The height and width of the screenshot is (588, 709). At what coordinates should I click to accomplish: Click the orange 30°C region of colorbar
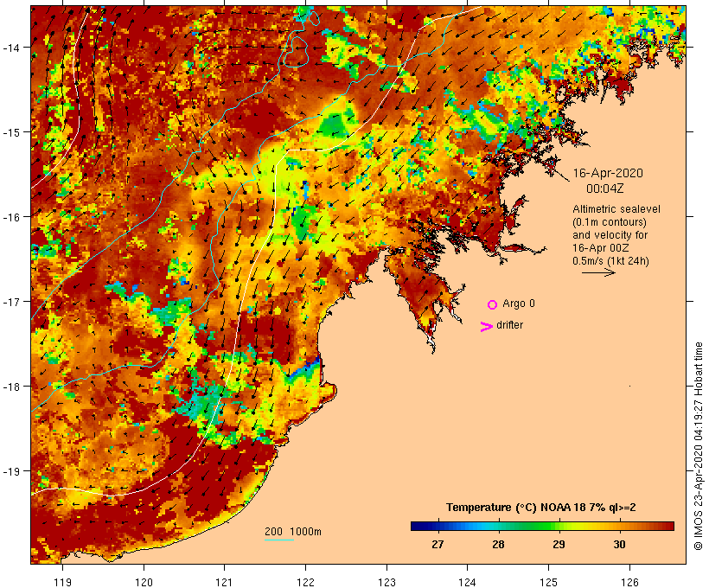pyautogui.click(x=619, y=526)
